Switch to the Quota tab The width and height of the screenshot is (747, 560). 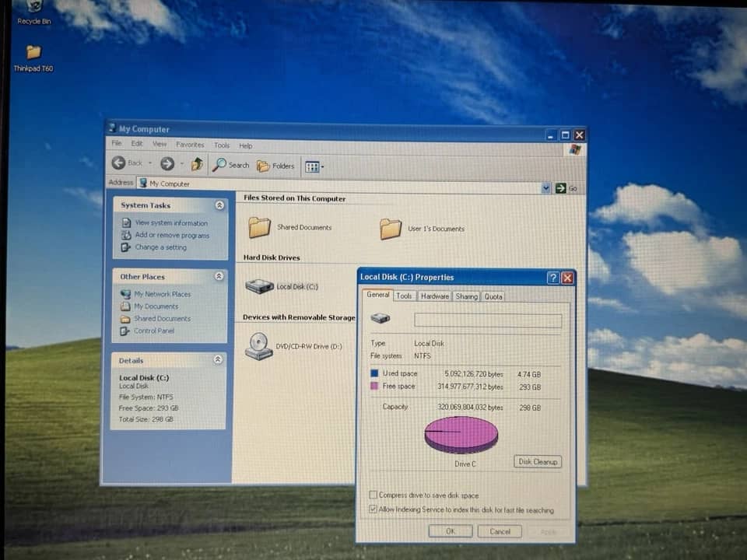click(x=493, y=296)
